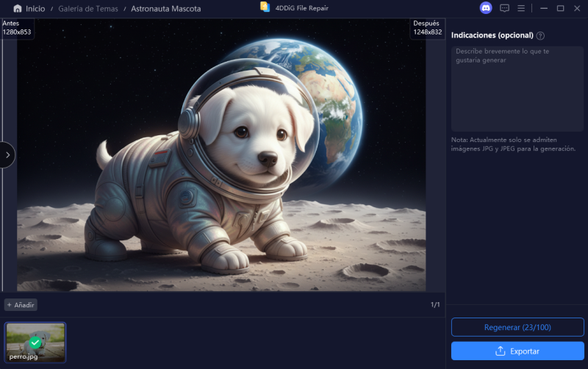The image size is (588, 369).
Task: Click the Exportar button
Action: pyautogui.click(x=517, y=351)
